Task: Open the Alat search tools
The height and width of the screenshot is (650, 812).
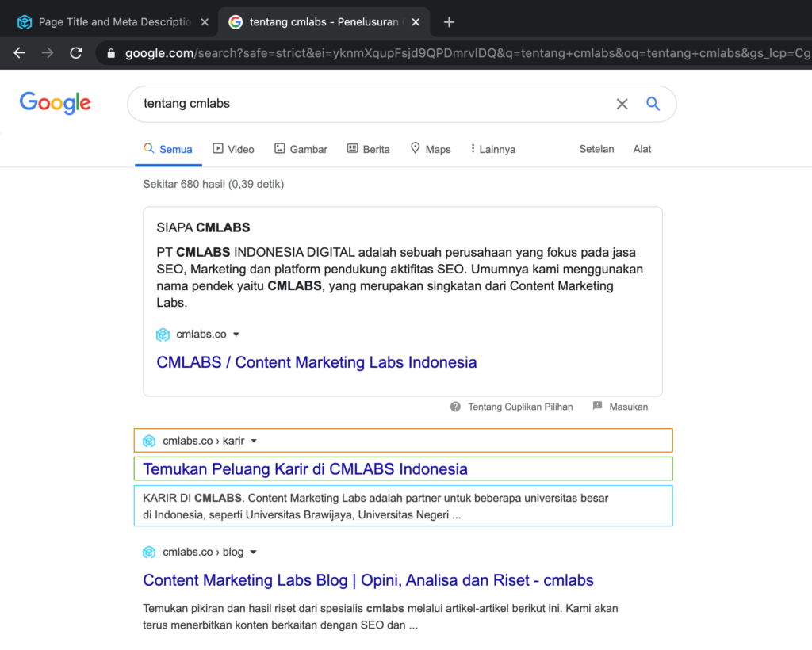Action: pos(642,149)
